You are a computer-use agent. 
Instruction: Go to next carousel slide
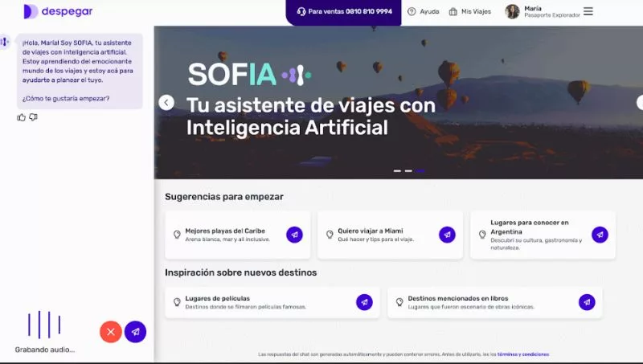click(640, 102)
